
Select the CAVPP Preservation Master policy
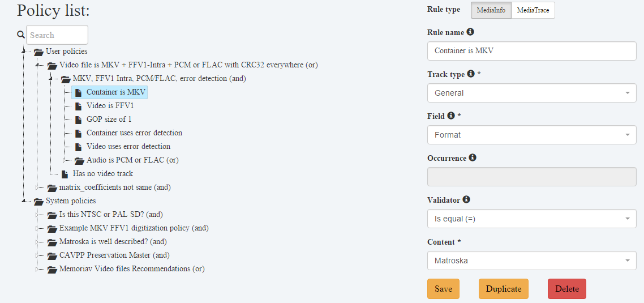click(x=114, y=255)
